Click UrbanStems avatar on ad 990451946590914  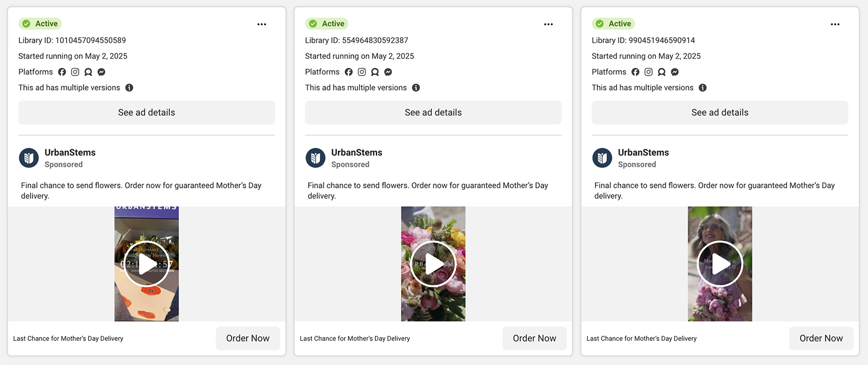602,158
